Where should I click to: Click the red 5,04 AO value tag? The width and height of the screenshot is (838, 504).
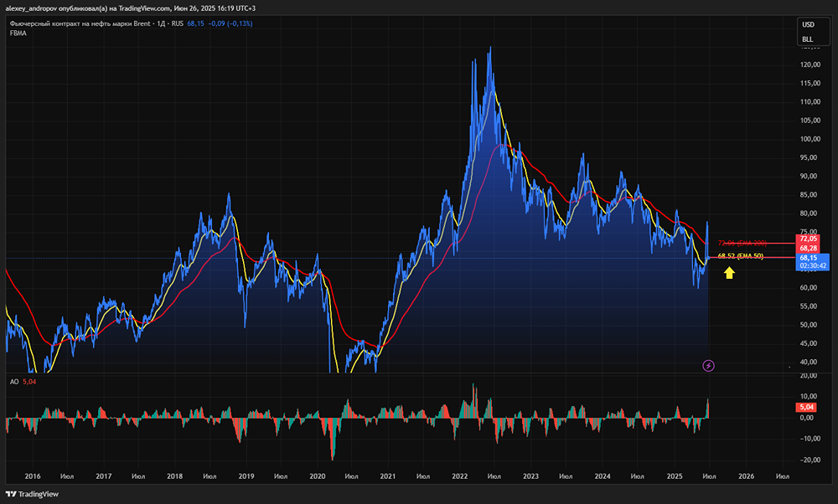tap(805, 408)
